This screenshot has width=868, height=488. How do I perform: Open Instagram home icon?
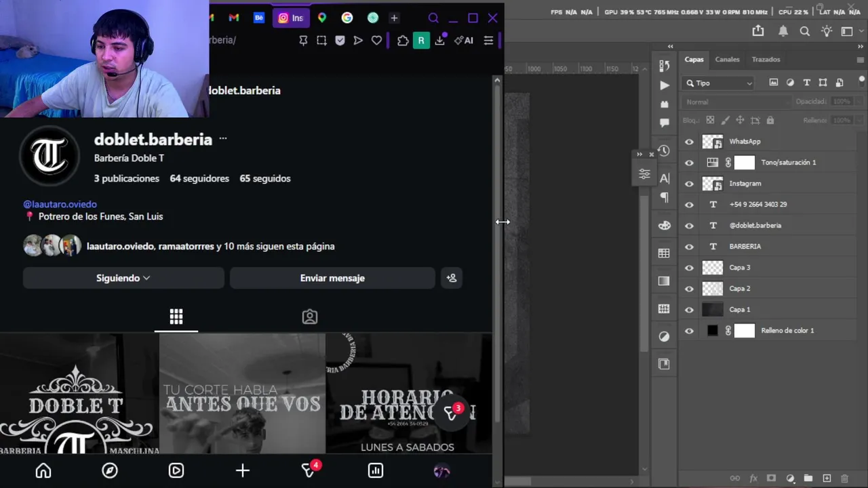pyautogui.click(x=43, y=470)
